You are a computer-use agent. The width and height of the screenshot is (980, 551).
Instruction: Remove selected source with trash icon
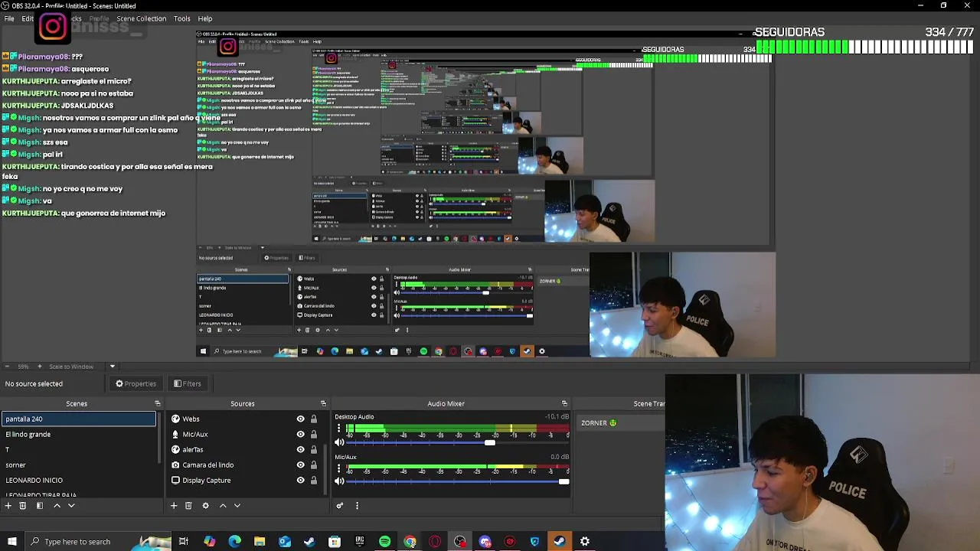(x=188, y=505)
